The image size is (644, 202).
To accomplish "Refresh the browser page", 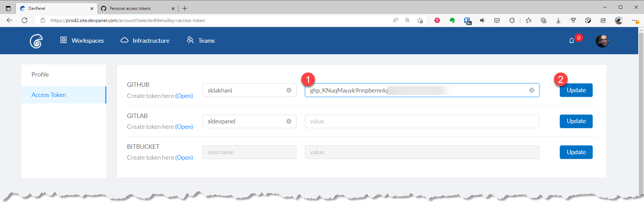I will tap(24, 20).
